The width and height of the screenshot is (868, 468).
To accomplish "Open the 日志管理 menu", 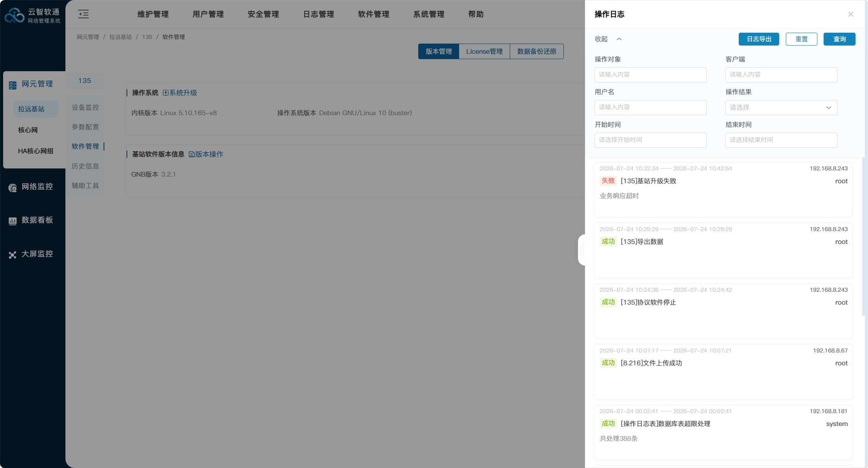I will click(x=319, y=14).
